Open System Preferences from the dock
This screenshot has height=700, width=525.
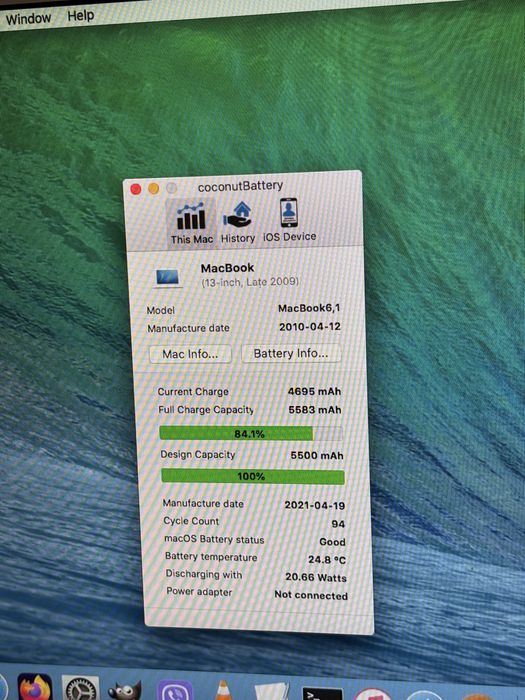coord(80,688)
